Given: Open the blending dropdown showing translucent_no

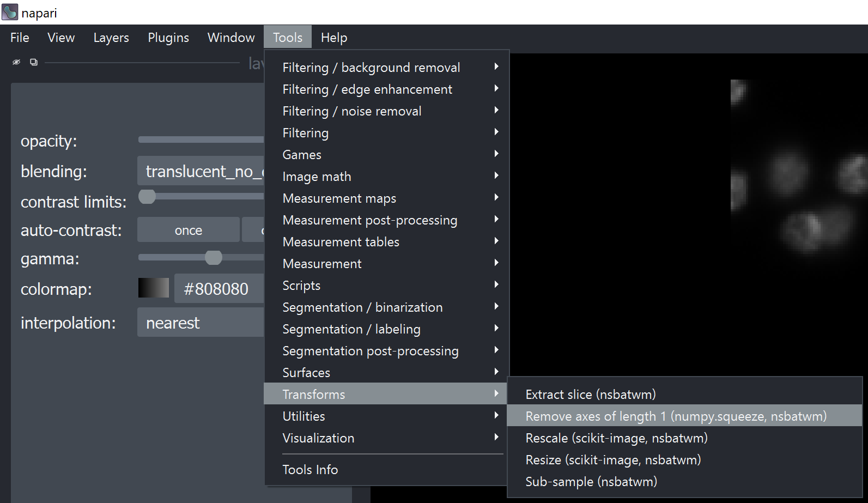Looking at the screenshot, I should [x=201, y=171].
